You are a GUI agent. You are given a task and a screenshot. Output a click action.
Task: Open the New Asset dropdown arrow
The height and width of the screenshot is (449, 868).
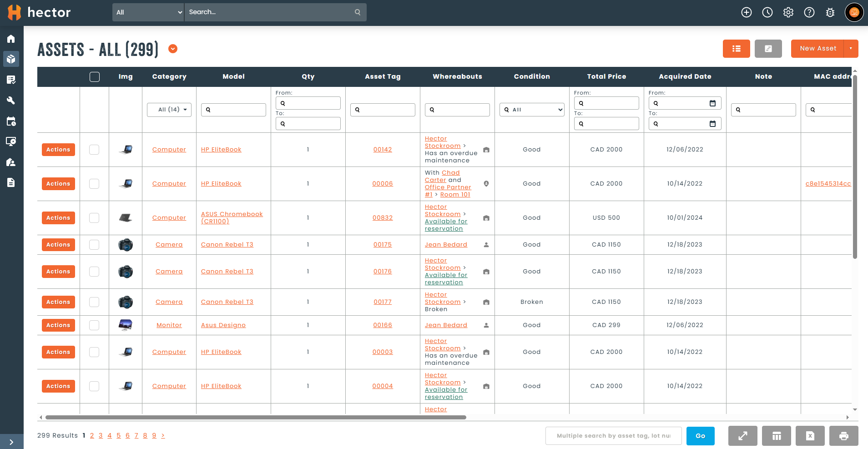coord(851,48)
